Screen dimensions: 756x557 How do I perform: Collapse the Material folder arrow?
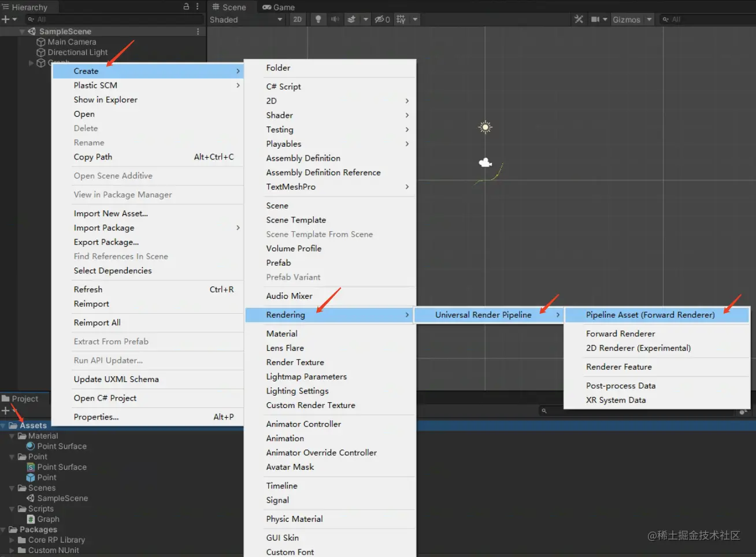coord(12,436)
